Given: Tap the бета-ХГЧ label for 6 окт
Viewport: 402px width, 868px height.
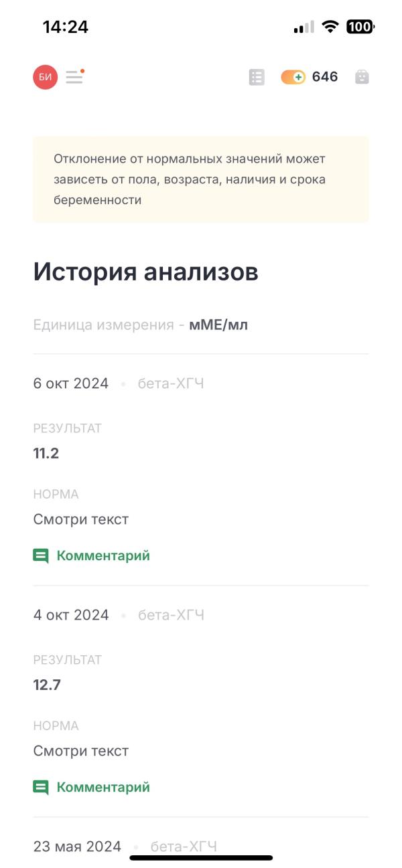Looking at the screenshot, I should click(171, 383).
